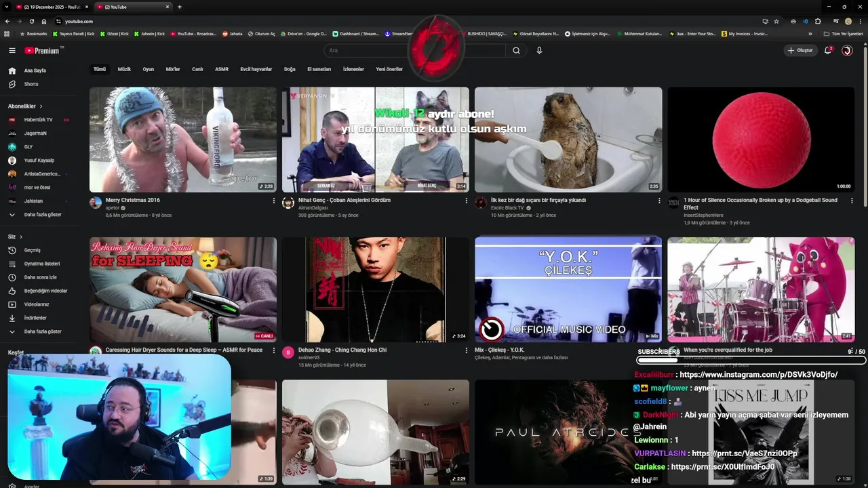This screenshot has height=488, width=868.
Task: Open options menu for Merry Christmas 2016
Action: (x=273, y=201)
